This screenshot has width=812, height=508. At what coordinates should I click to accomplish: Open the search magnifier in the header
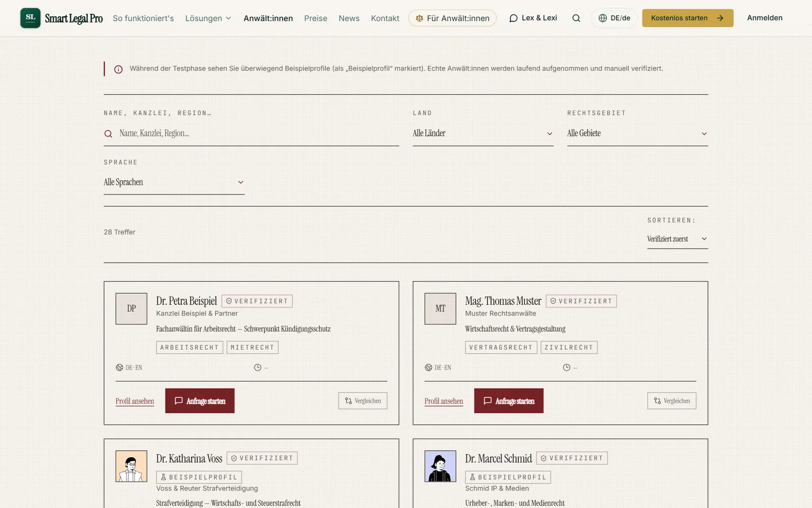(x=576, y=18)
